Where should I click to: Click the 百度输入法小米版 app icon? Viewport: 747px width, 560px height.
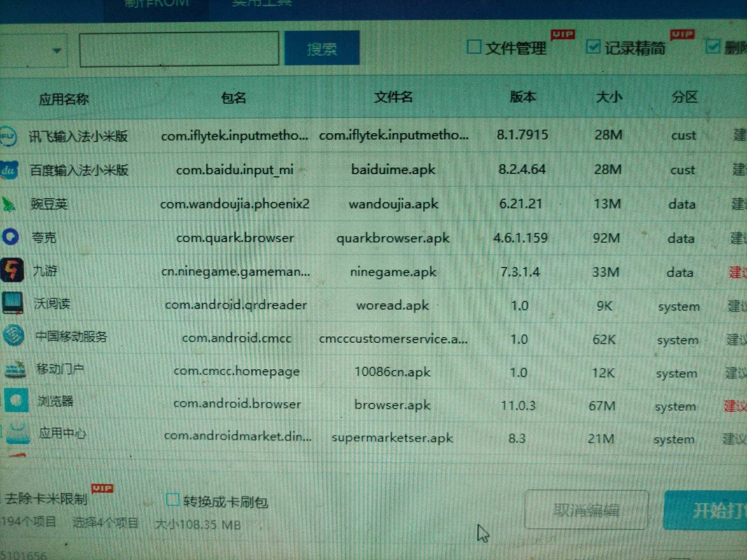tap(9, 170)
